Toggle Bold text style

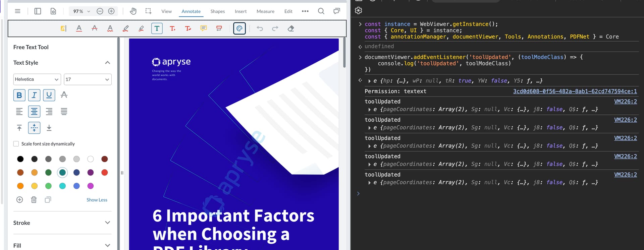[19, 95]
